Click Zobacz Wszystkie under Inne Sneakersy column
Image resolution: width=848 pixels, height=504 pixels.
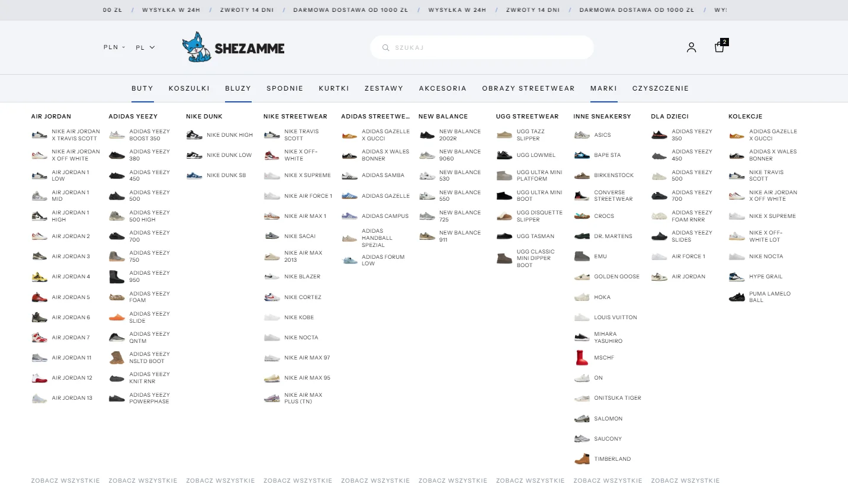(608, 481)
